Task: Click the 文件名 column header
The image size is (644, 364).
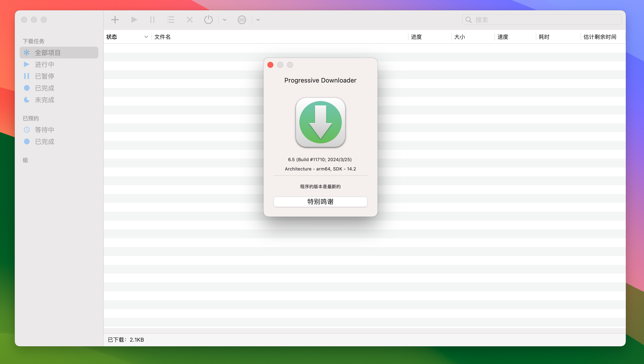Action: coord(163,37)
